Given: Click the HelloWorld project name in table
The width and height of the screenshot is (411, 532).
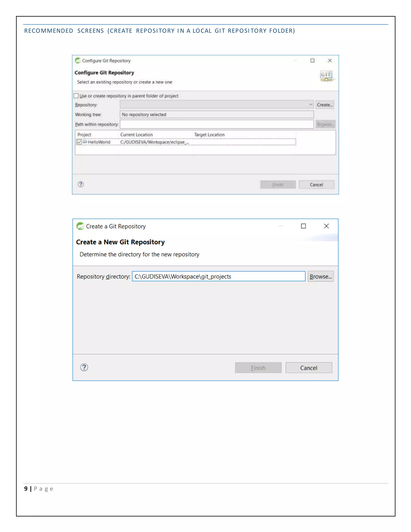Looking at the screenshot, I should (99, 142).
